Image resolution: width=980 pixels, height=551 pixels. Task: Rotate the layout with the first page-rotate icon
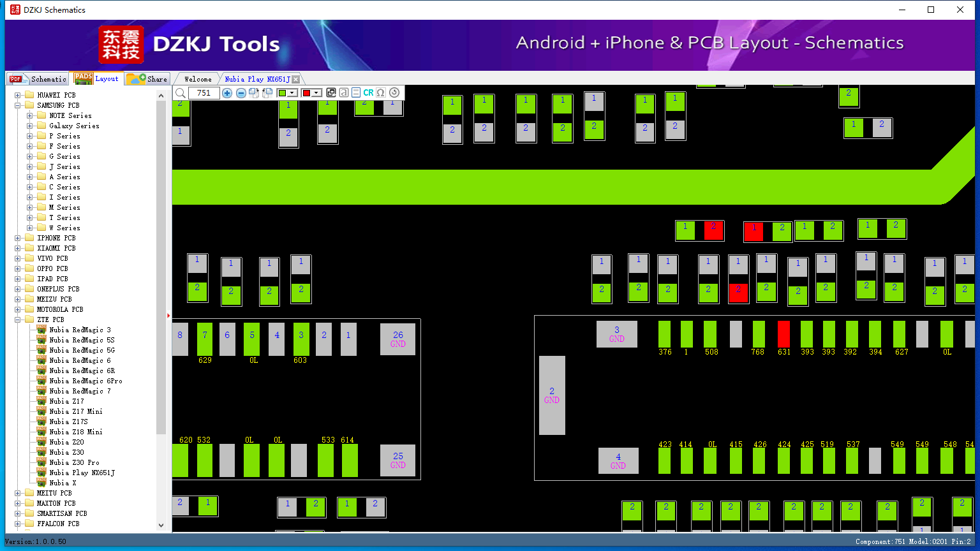(254, 93)
